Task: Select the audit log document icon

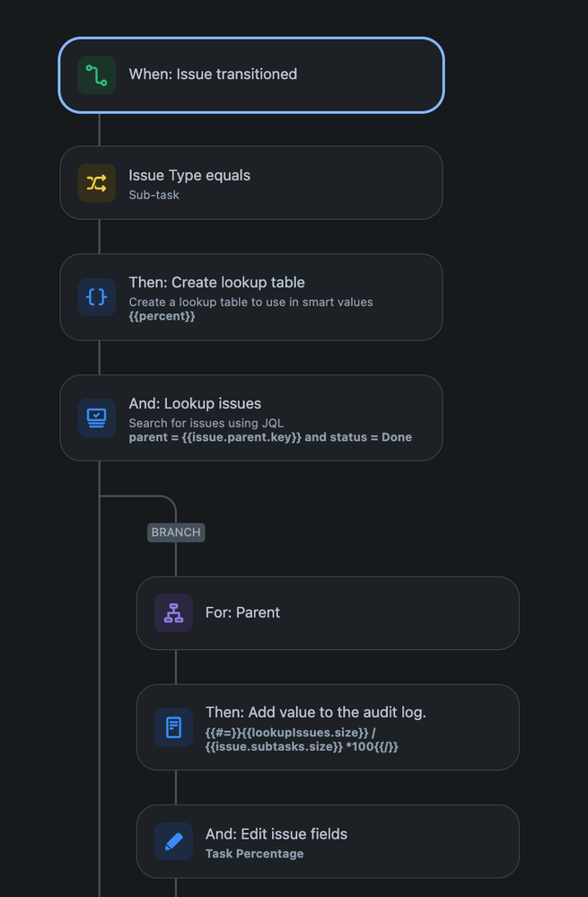Action: click(x=173, y=727)
